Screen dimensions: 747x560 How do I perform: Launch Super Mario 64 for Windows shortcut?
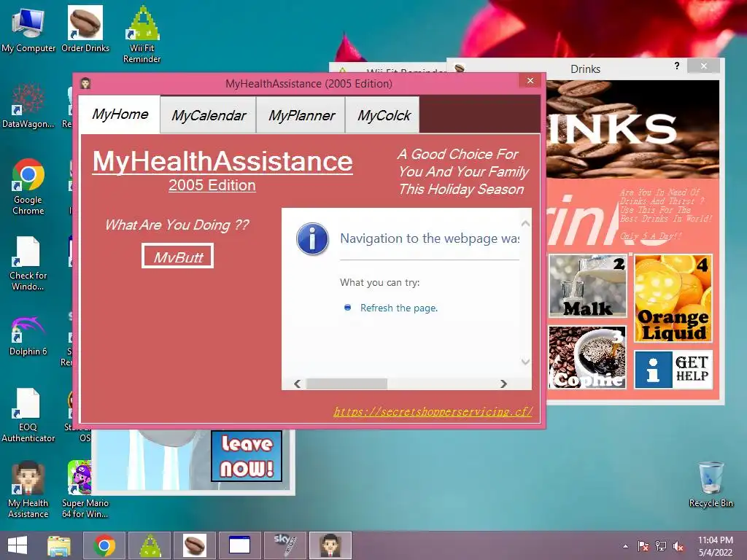(85, 489)
